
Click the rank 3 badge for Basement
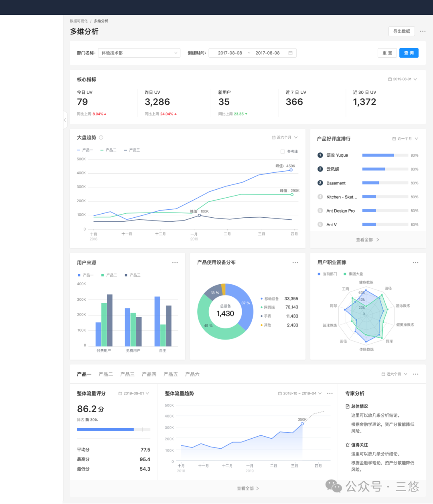320,183
